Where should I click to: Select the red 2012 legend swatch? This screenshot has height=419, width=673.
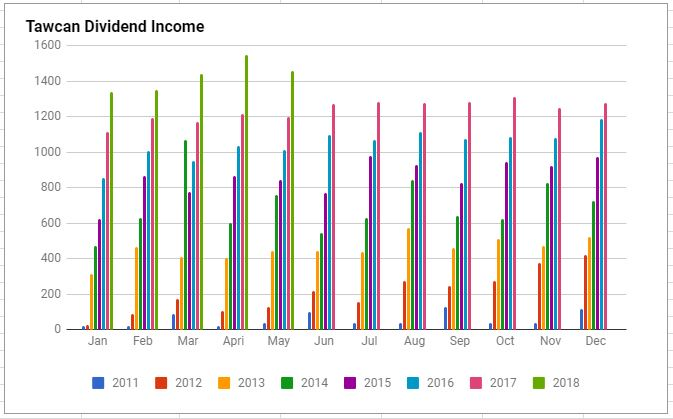(x=160, y=382)
